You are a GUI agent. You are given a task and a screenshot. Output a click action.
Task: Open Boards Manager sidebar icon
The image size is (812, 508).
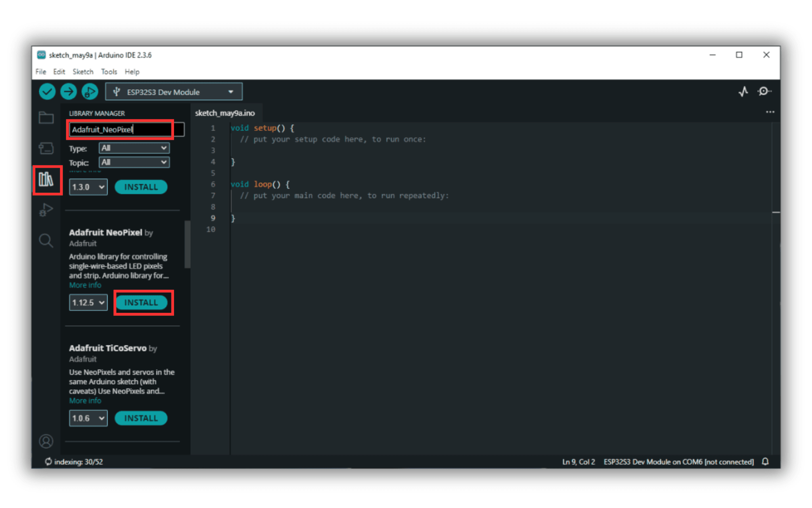[x=46, y=148]
